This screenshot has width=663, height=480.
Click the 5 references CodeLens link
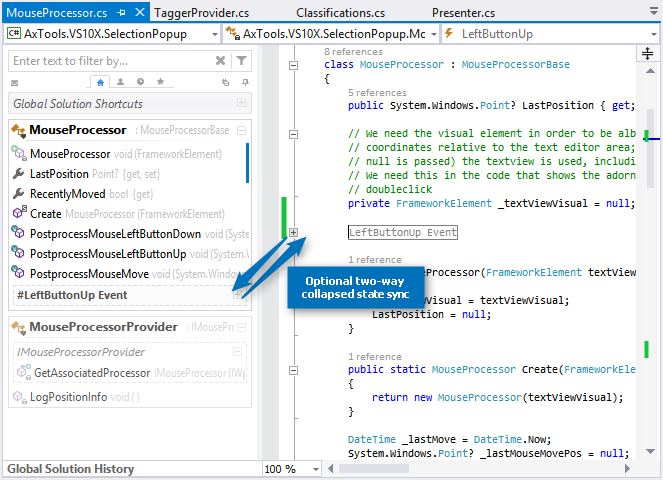377,93
